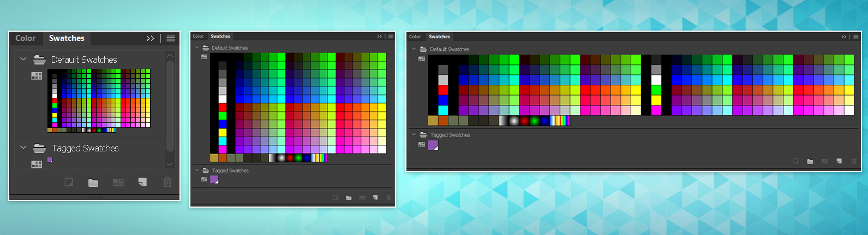This screenshot has width=868, height=235.
Task: Select the Swatches tab in the middle panel
Action: click(220, 36)
